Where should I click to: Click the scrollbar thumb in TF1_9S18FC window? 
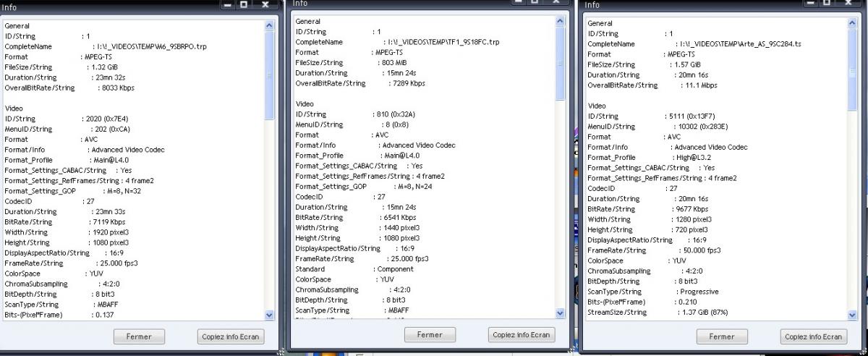point(561,64)
